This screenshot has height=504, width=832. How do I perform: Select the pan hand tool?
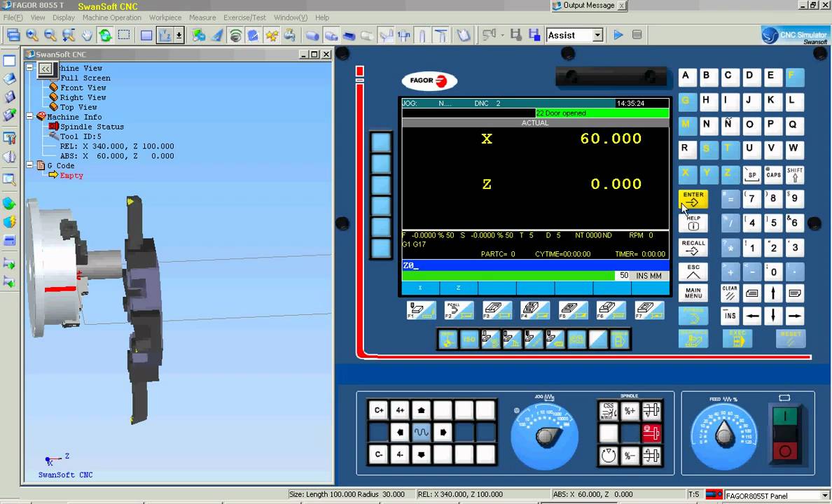coord(86,35)
